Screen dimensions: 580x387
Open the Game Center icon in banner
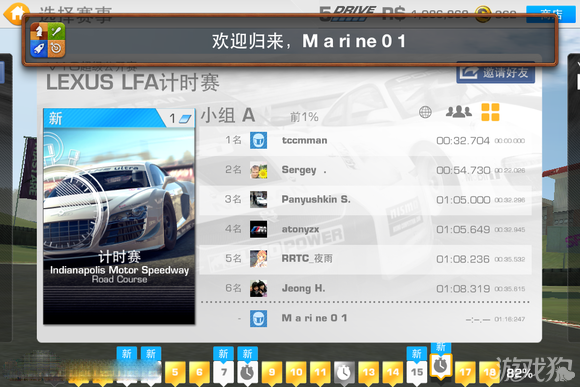(x=48, y=40)
